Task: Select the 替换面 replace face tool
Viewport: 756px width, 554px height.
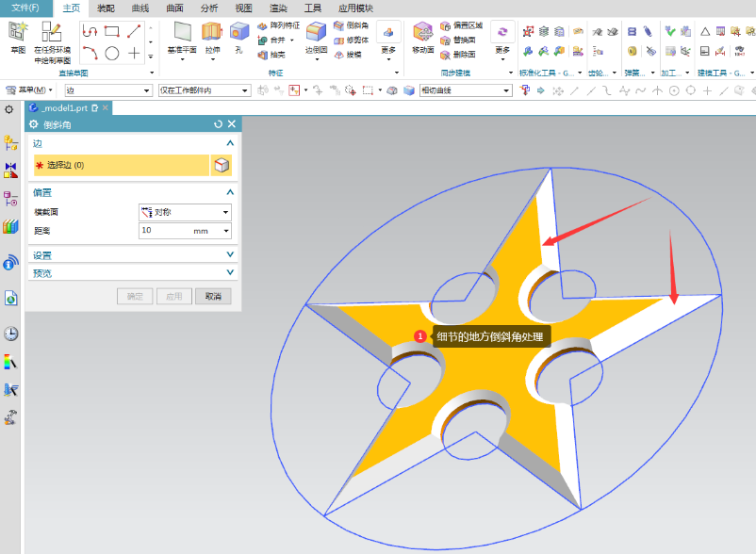Action: 458,40
